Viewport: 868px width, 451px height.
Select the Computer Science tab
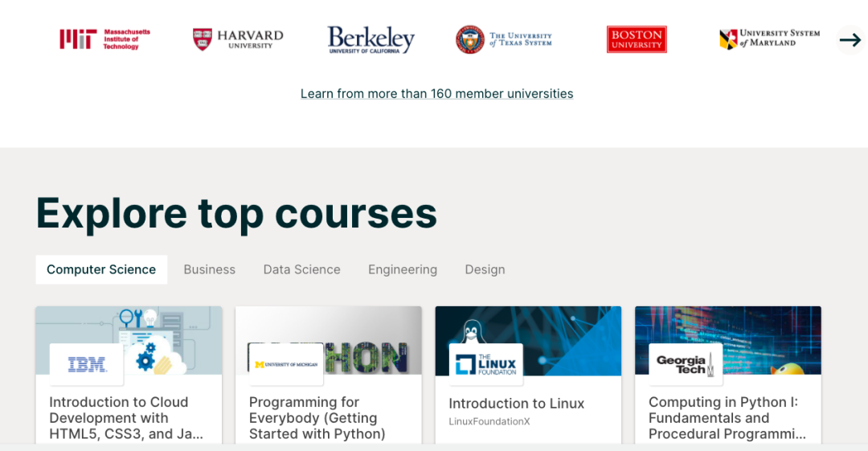pyautogui.click(x=101, y=270)
